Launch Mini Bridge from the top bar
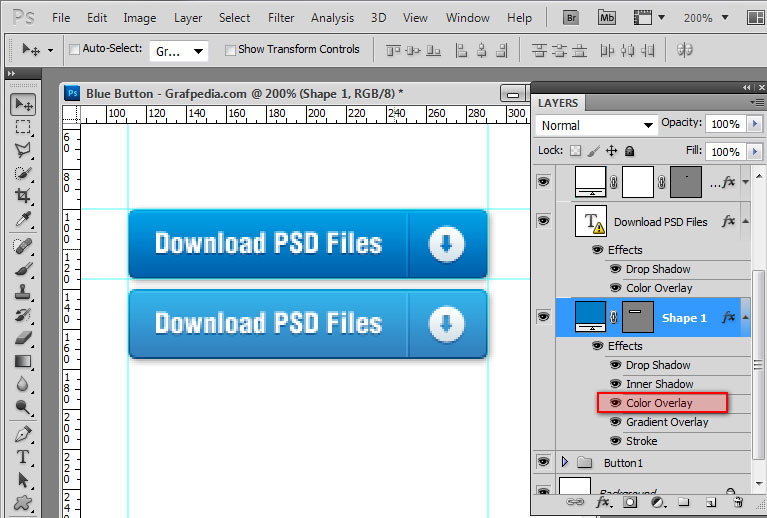The width and height of the screenshot is (767, 518). point(607,18)
